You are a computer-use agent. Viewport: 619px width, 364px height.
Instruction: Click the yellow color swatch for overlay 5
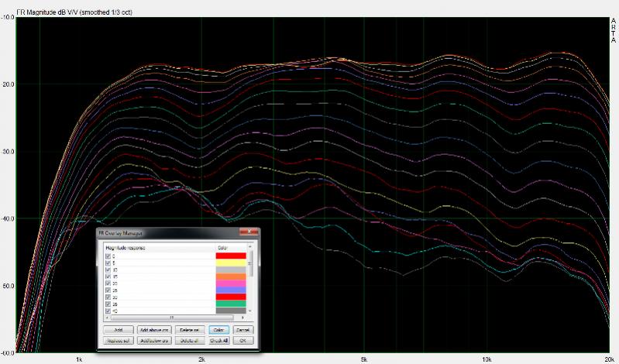231,263
